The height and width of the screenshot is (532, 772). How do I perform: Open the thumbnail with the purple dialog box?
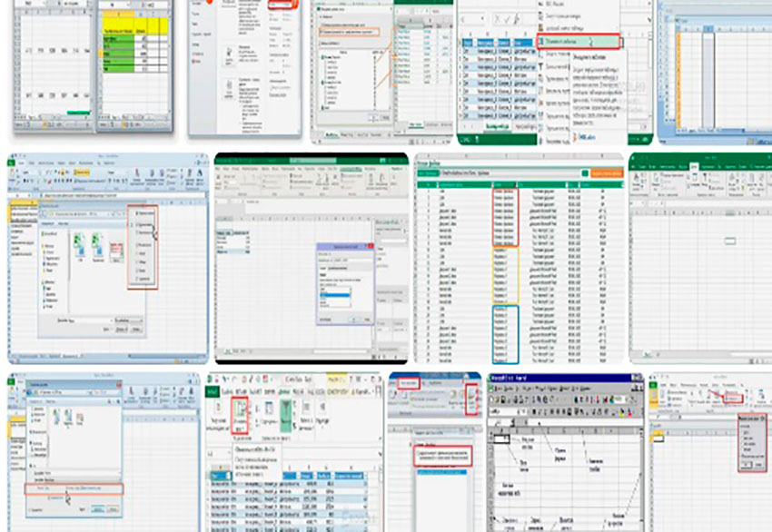pos(311,258)
